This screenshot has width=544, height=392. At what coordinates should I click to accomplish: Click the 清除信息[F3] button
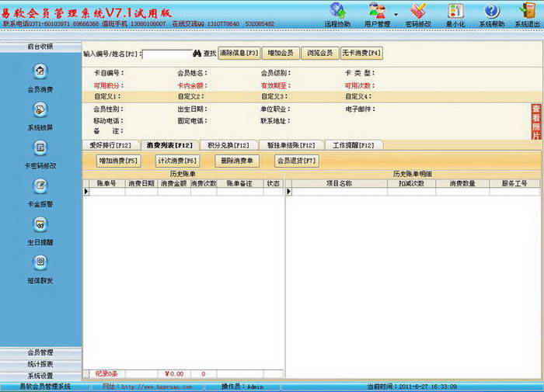click(x=239, y=53)
